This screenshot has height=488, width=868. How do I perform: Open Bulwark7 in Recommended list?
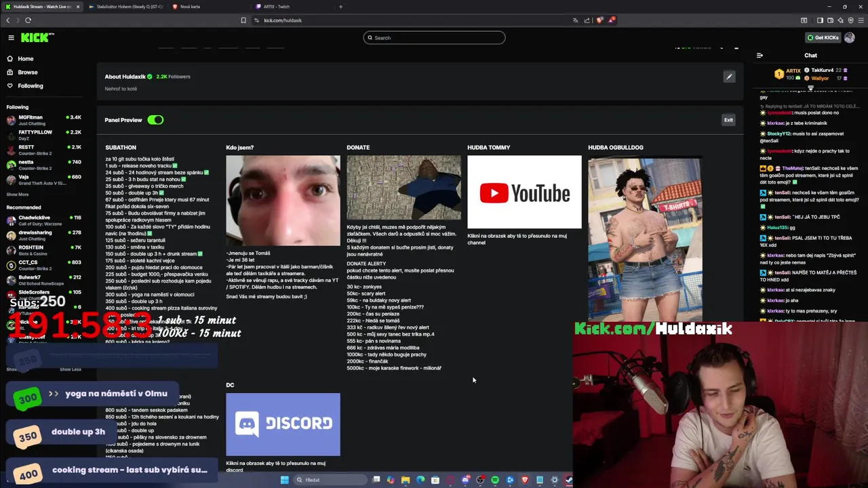tap(43, 280)
